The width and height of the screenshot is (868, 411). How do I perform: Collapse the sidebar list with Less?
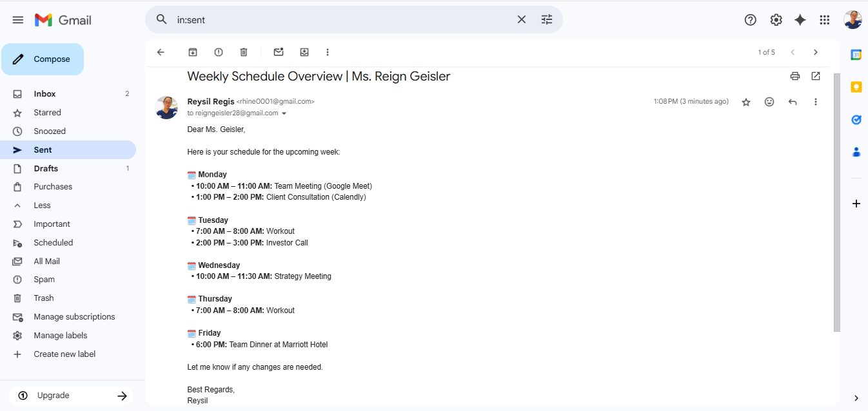(x=42, y=205)
